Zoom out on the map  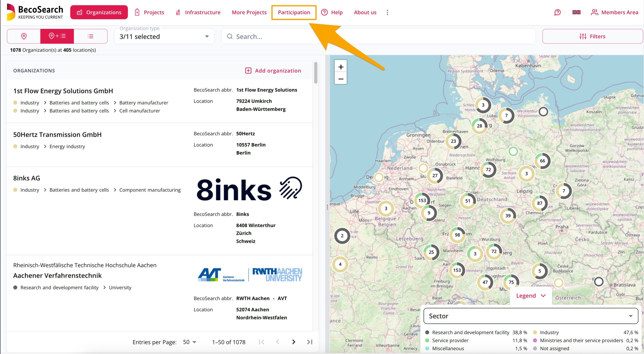pyautogui.click(x=341, y=79)
